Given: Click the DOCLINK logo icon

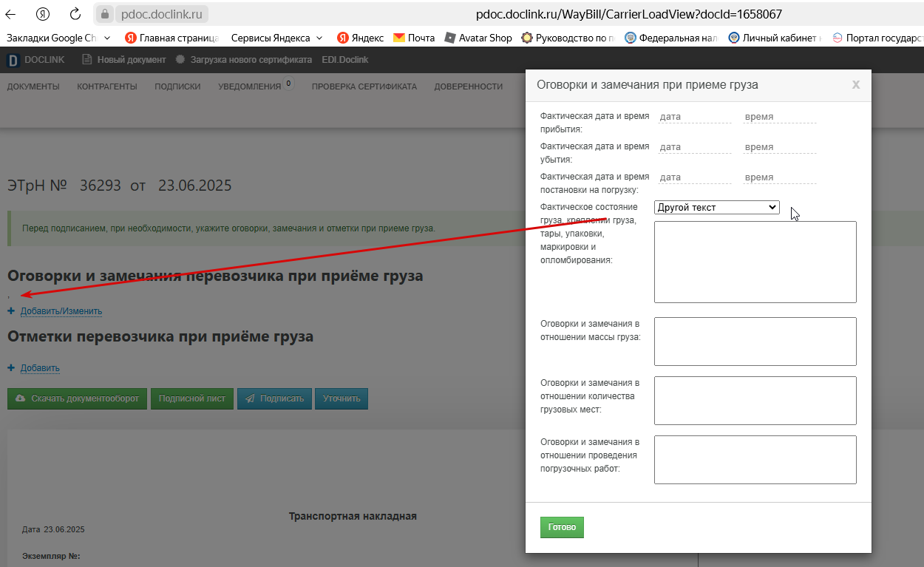Looking at the screenshot, I should point(13,60).
